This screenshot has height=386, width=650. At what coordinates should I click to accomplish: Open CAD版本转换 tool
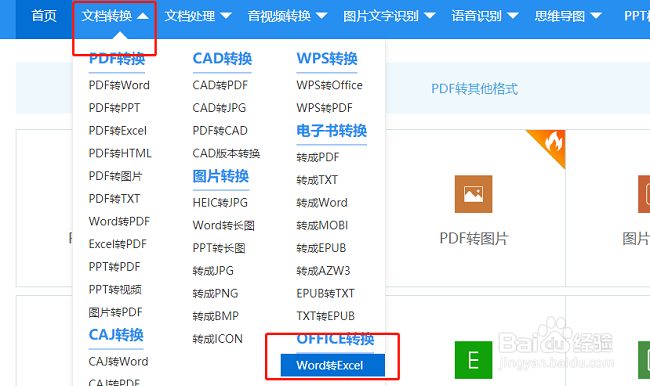(226, 153)
